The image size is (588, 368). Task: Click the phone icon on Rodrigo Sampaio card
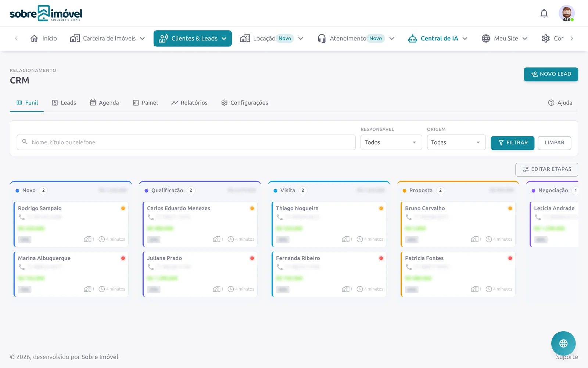pos(22,217)
